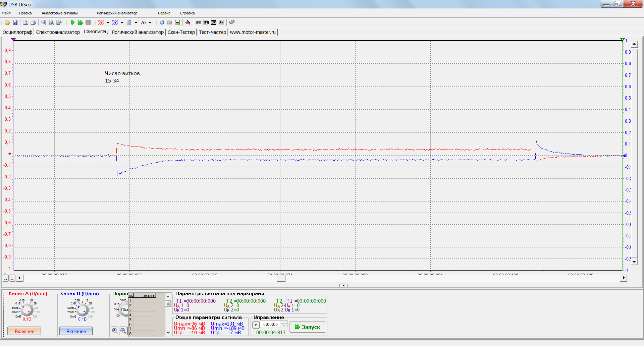
Task: Select the SPI decoder icon
Action: click(206, 22)
